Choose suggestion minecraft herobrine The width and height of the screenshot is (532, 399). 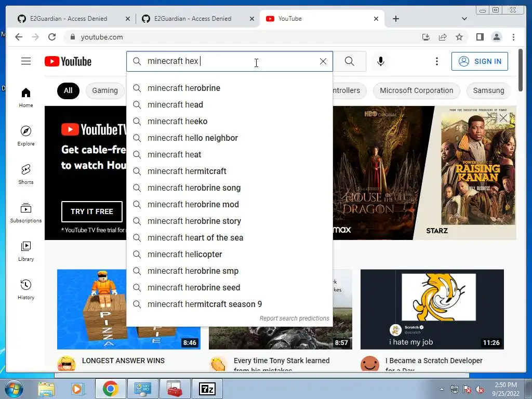(229, 88)
